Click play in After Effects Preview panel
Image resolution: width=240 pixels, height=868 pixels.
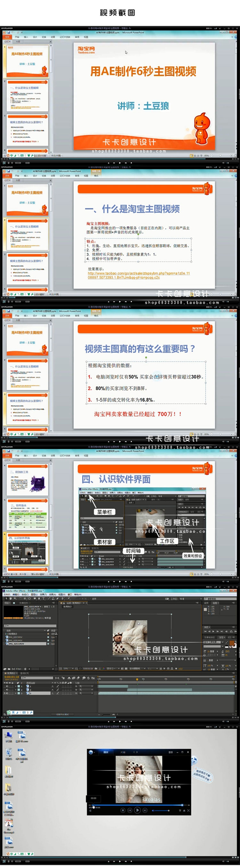click(213, 631)
